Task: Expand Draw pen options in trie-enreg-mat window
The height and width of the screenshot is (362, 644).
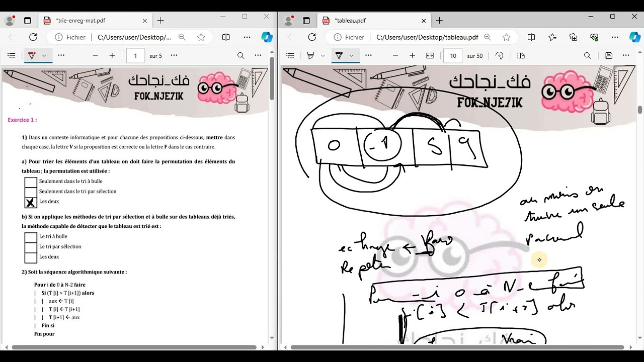Action: [44, 56]
